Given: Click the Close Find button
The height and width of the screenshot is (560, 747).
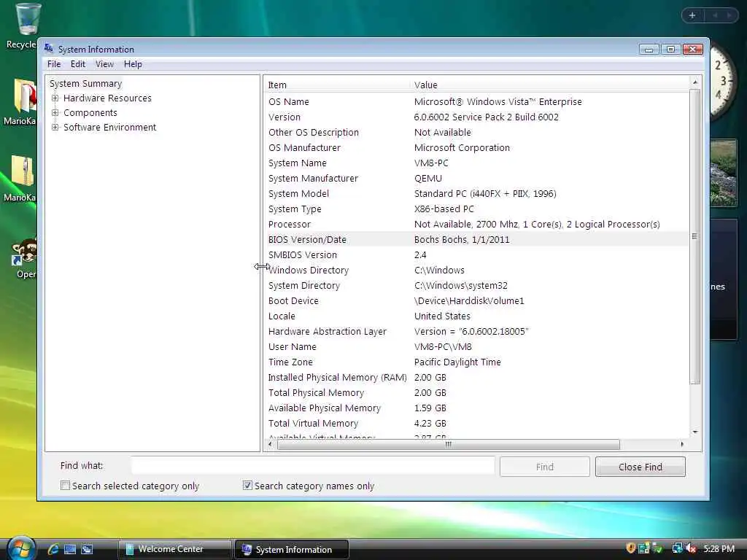Looking at the screenshot, I should [640, 467].
